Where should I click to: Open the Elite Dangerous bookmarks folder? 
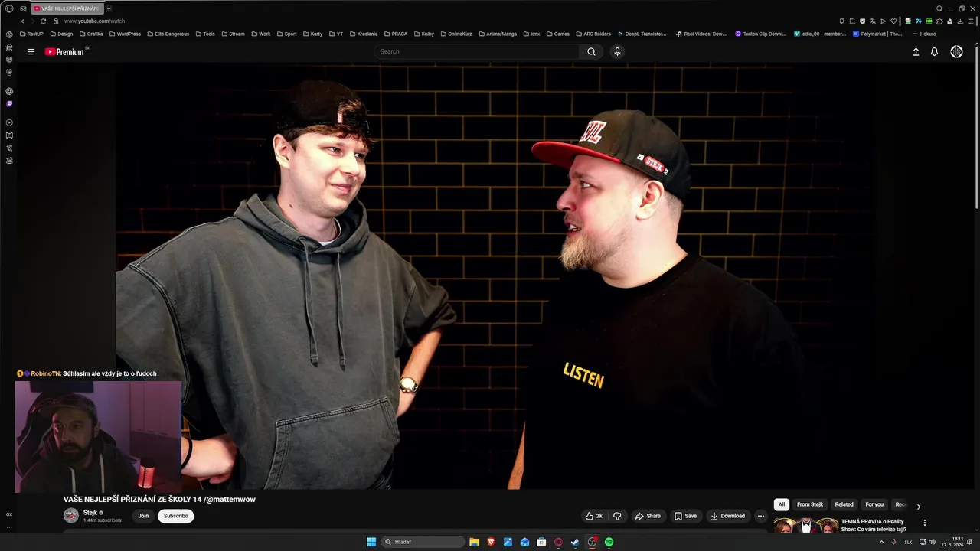pyautogui.click(x=167, y=34)
